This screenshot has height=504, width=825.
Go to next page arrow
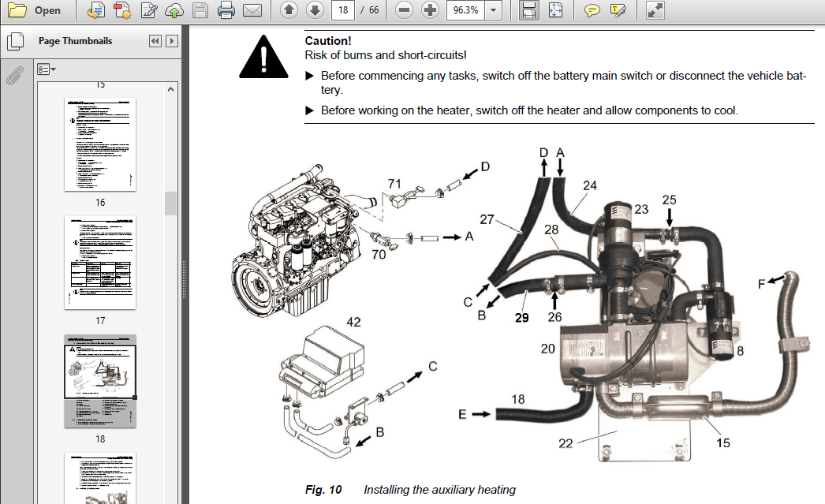point(315,10)
